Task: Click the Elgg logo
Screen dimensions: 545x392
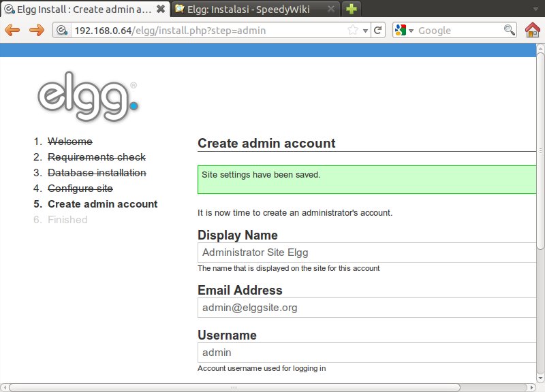Action: [87, 100]
